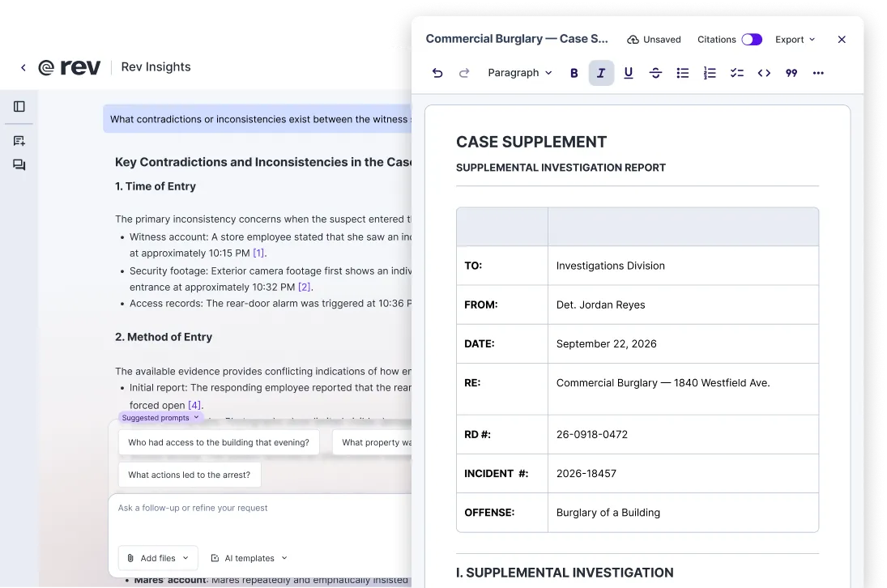Image resolution: width=887 pixels, height=588 pixels.
Task: Toggle the Citations switch
Action: coord(752,40)
